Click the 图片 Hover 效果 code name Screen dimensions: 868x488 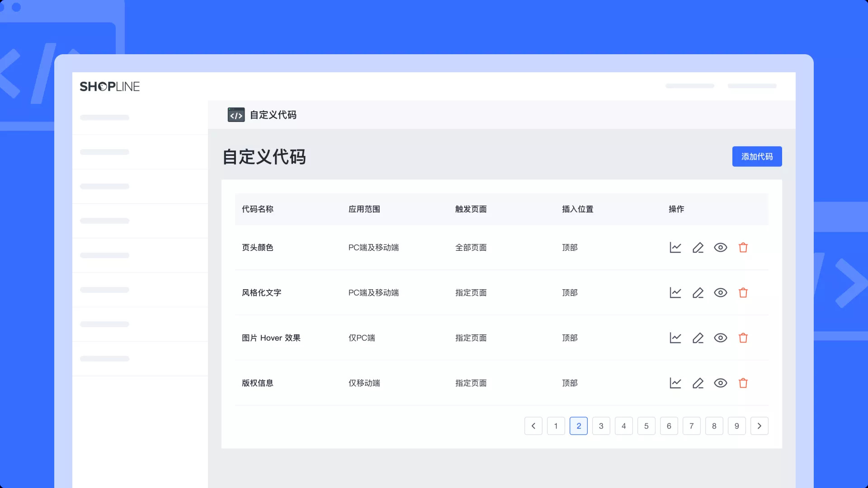pyautogui.click(x=271, y=338)
